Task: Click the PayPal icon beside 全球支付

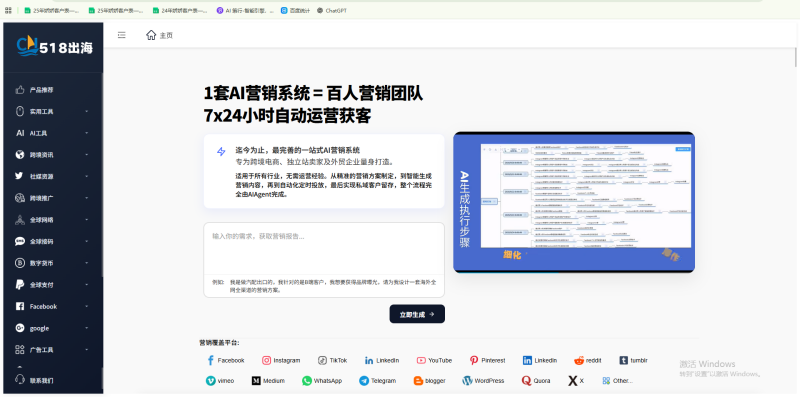Action: 20,285
